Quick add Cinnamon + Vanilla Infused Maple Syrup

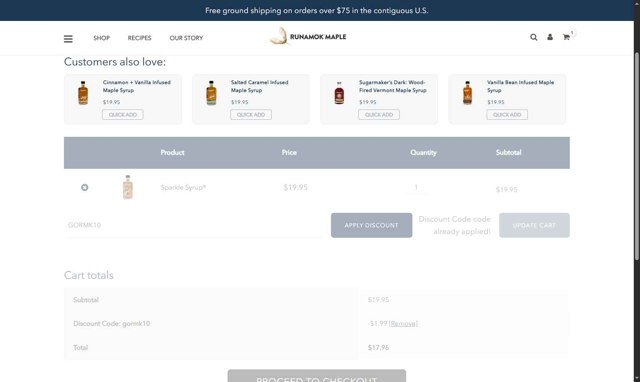pyautogui.click(x=123, y=115)
